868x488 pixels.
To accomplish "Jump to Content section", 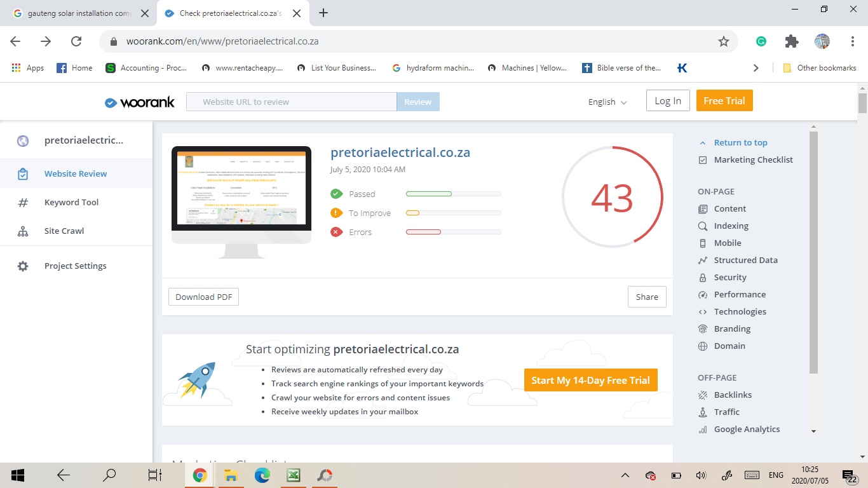I will coord(729,208).
